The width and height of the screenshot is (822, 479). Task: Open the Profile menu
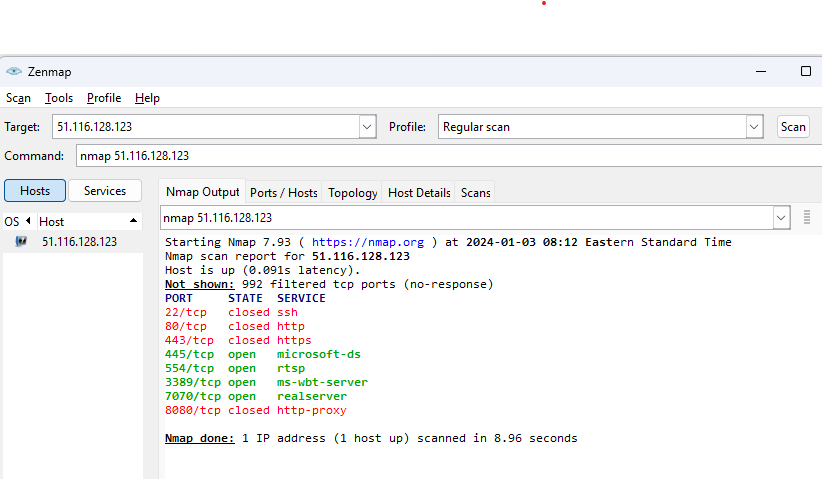pos(104,98)
